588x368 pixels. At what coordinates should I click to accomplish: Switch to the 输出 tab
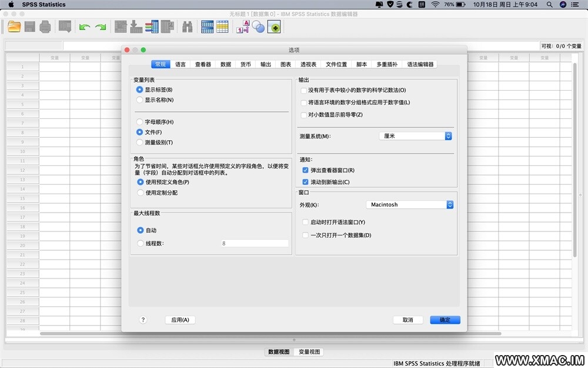coord(266,64)
